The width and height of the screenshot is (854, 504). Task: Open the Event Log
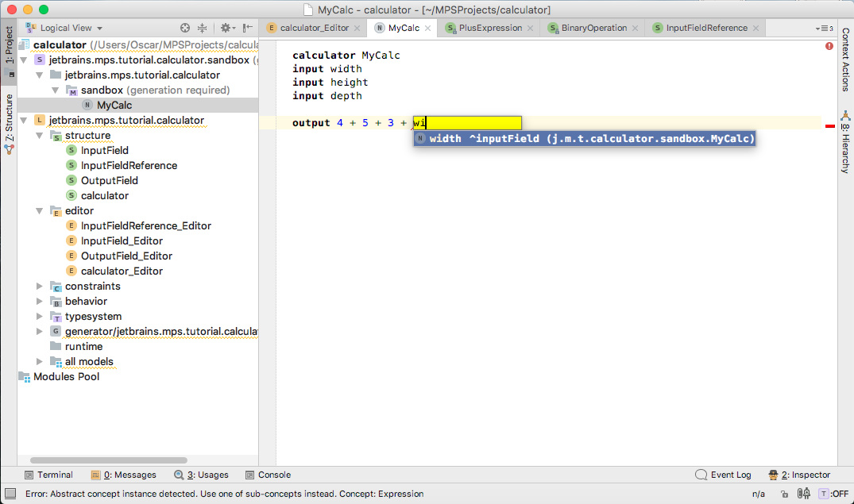pos(723,475)
